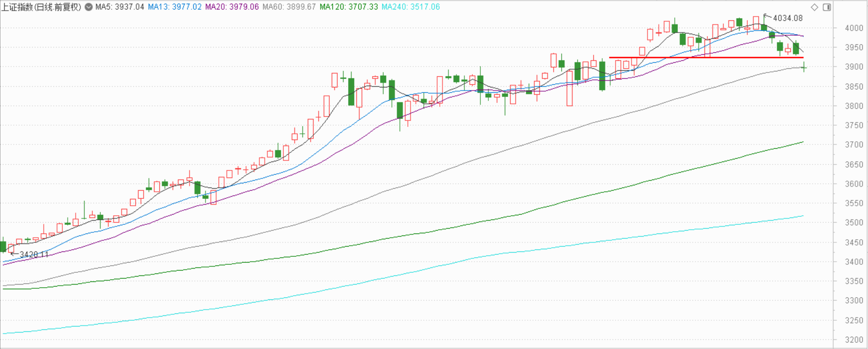Select the MA5: 3937.04 indicator label
The image size is (868, 349).
click(120, 7)
